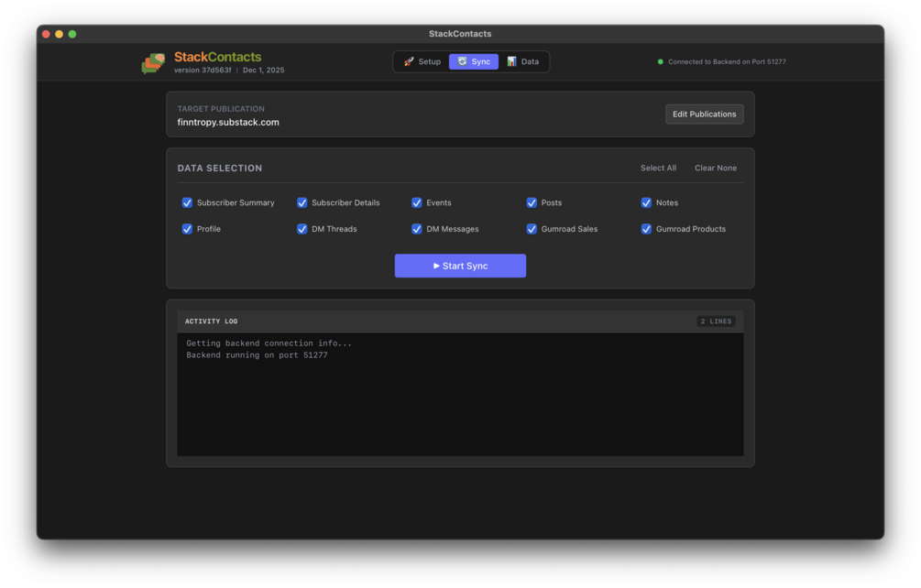Screen dimensions: 921x588
Task: Toggle the Gumroad Products checkbox
Action: [x=646, y=229]
